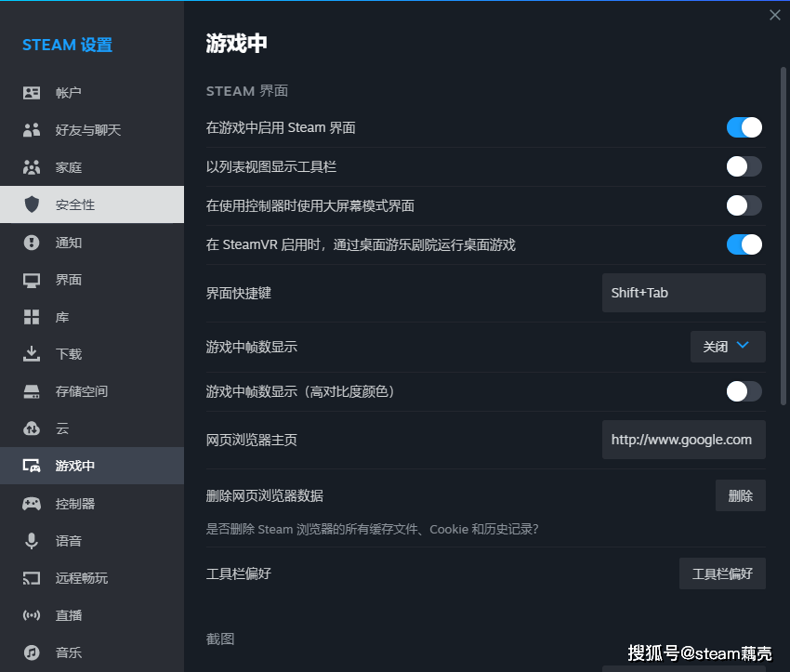Click the 安全性 shield icon
This screenshot has height=672, width=790.
point(32,204)
